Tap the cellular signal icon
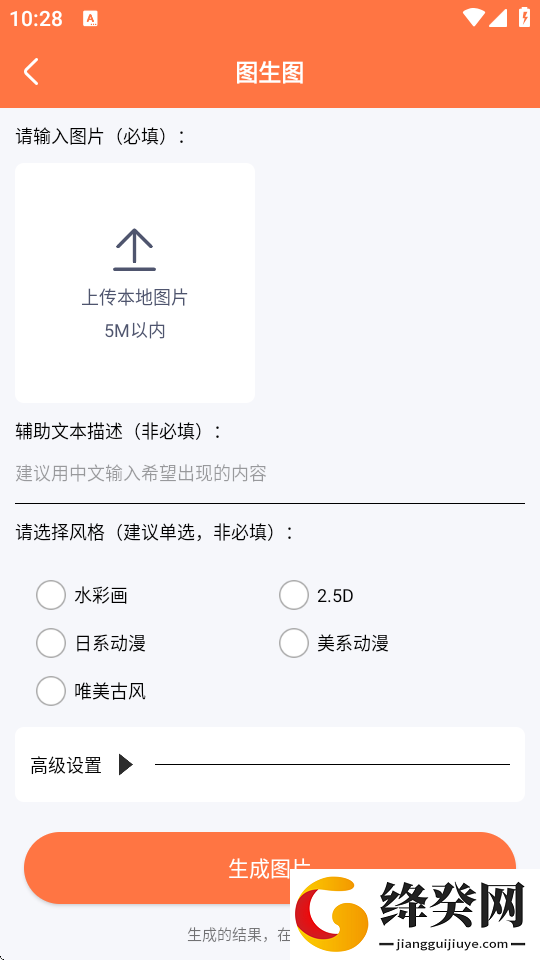The height and width of the screenshot is (960, 540). (498, 18)
